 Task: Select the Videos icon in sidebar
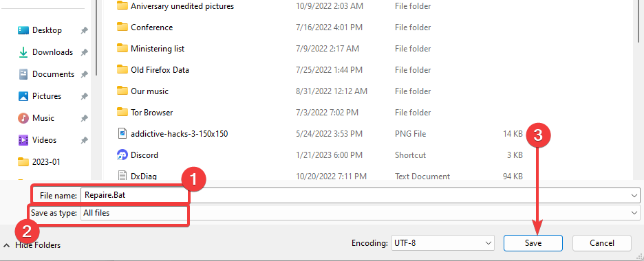pyautogui.click(x=23, y=140)
